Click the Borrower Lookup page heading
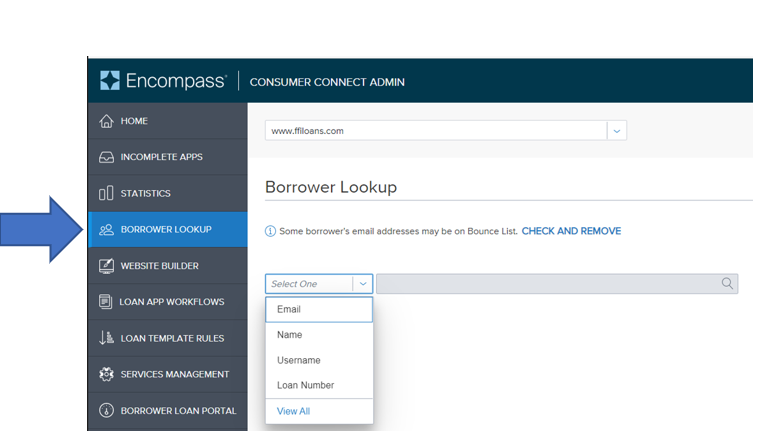This screenshot has height=440, width=769. [x=331, y=187]
